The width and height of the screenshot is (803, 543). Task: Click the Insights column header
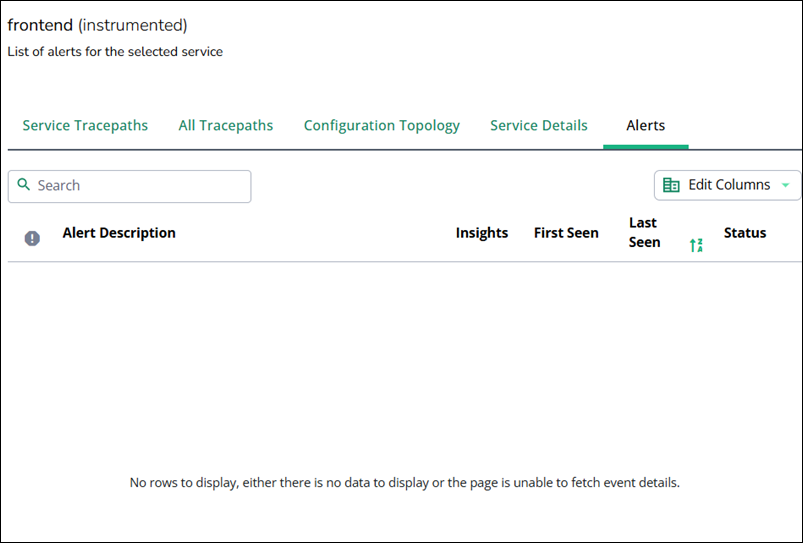(481, 233)
